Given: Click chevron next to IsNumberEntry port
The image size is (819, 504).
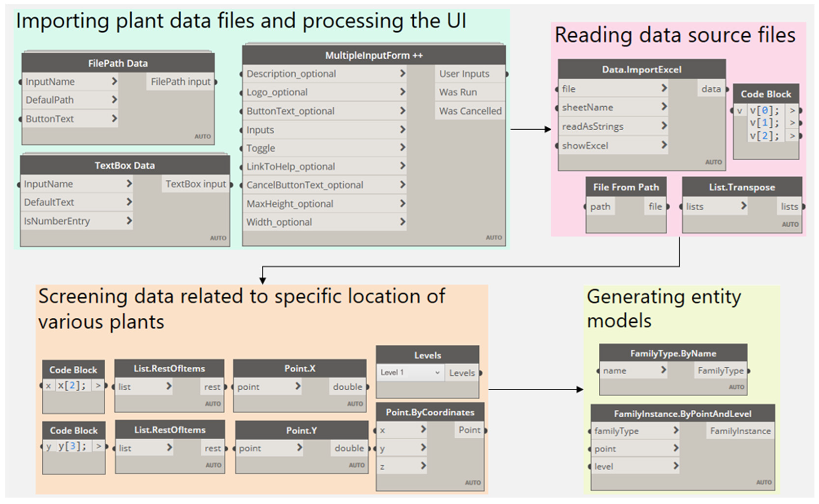Looking at the screenshot, I should [x=129, y=220].
